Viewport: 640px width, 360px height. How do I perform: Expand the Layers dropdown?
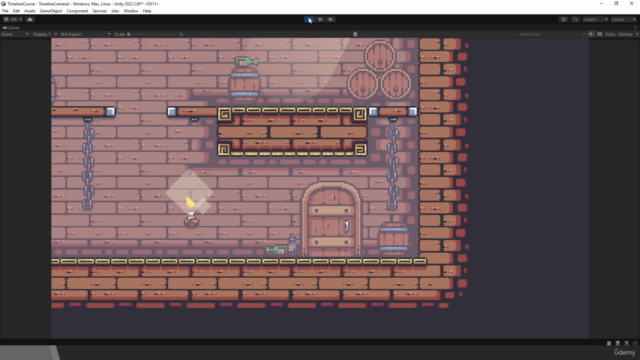pos(595,19)
